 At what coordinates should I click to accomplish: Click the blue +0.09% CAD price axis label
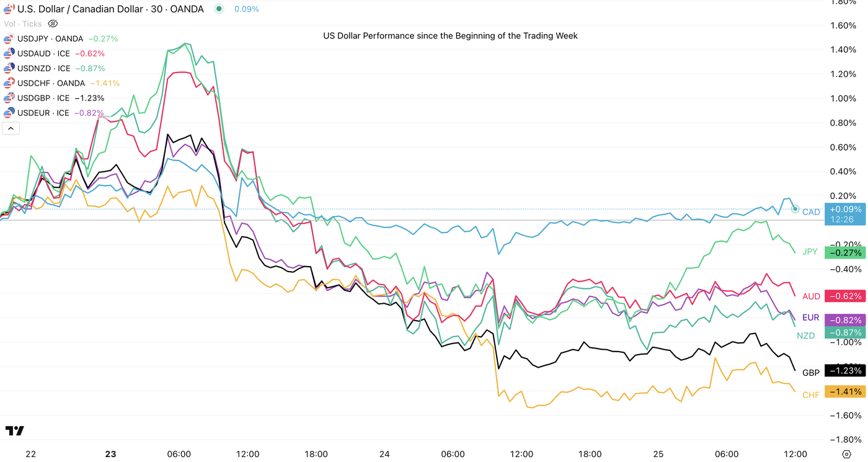[x=845, y=210]
